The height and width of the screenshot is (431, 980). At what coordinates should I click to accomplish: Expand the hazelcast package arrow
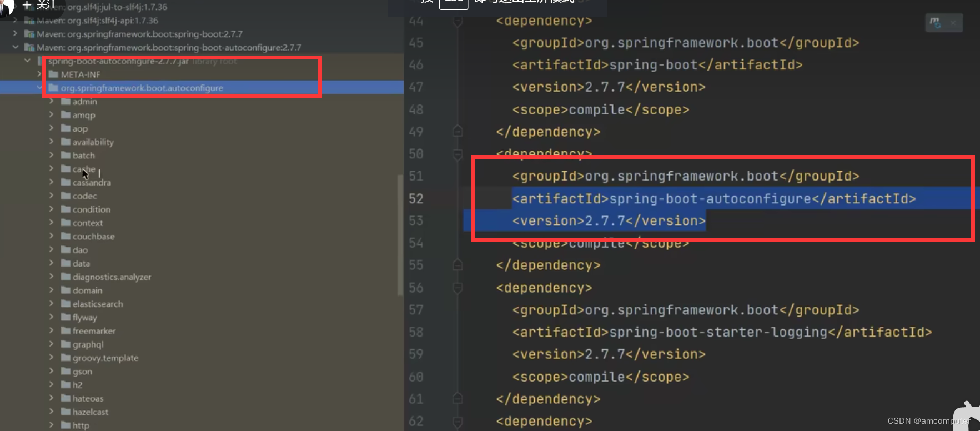51,412
